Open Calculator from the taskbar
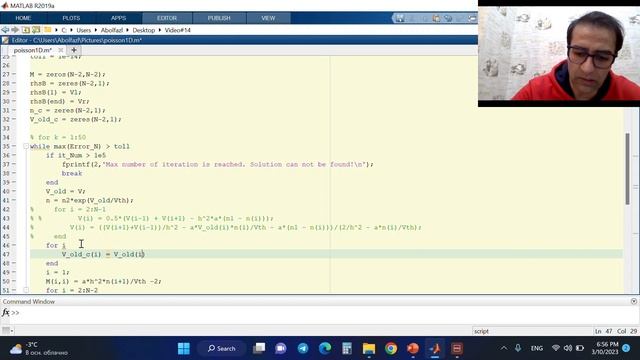The height and width of the screenshot is (360, 640). [347, 349]
